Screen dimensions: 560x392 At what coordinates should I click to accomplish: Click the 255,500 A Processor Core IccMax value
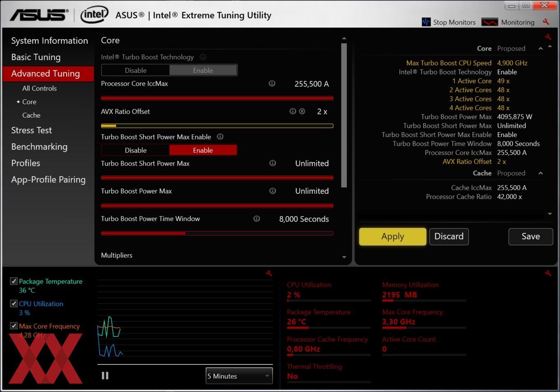point(312,84)
